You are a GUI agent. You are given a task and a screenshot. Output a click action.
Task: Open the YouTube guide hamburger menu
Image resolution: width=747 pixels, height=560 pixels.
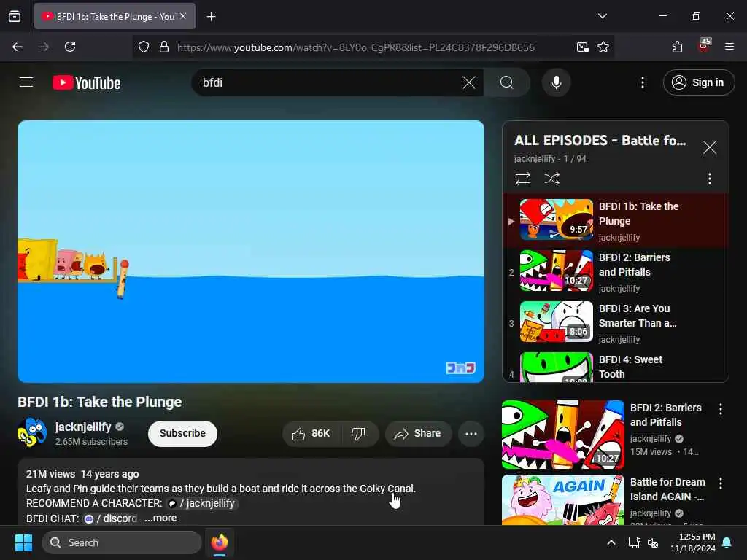tap(26, 82)
